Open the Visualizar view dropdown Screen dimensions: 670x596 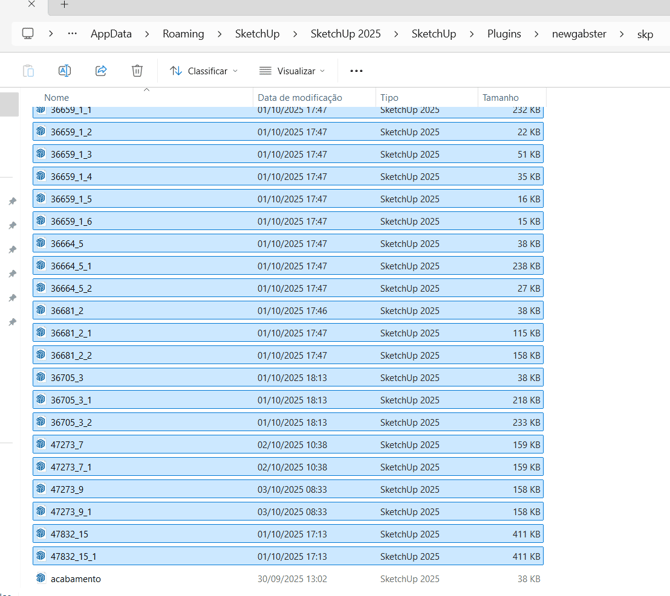coord(292,71)
